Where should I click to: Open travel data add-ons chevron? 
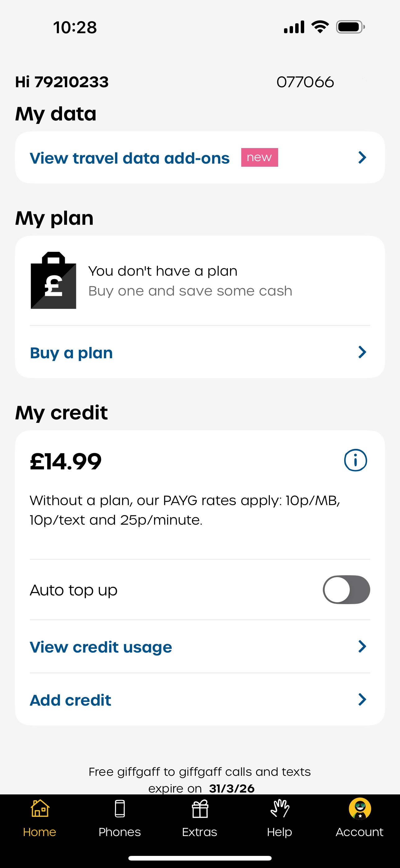tap(362, 157)
